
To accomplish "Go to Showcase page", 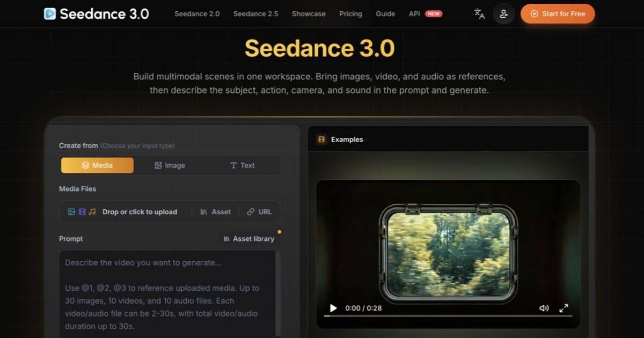I will [309, 14].
